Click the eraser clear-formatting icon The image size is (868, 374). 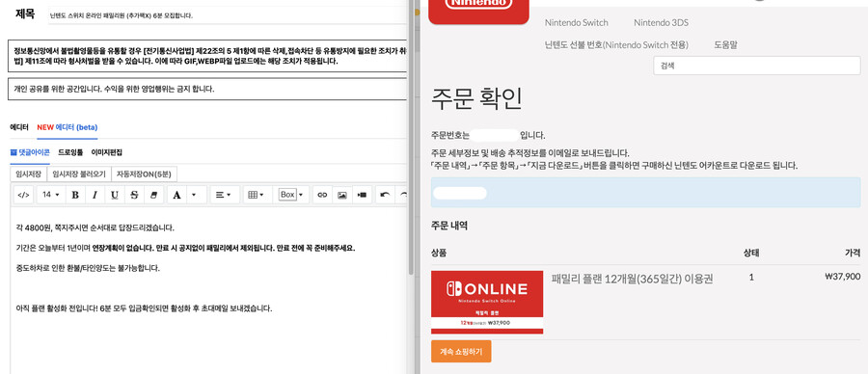153,195
